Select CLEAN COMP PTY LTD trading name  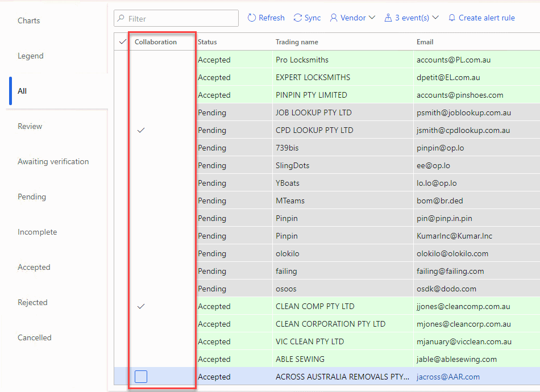pyautogui.click(x=343, y=307)
